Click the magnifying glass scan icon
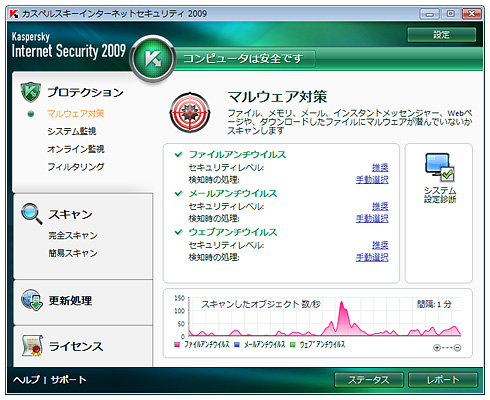 click(31, 213)
